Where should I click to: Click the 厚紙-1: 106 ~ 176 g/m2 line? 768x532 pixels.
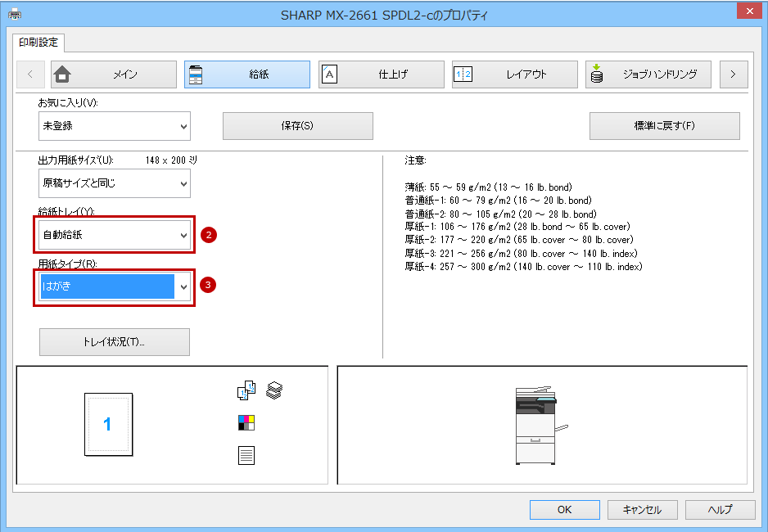[517, 227]
